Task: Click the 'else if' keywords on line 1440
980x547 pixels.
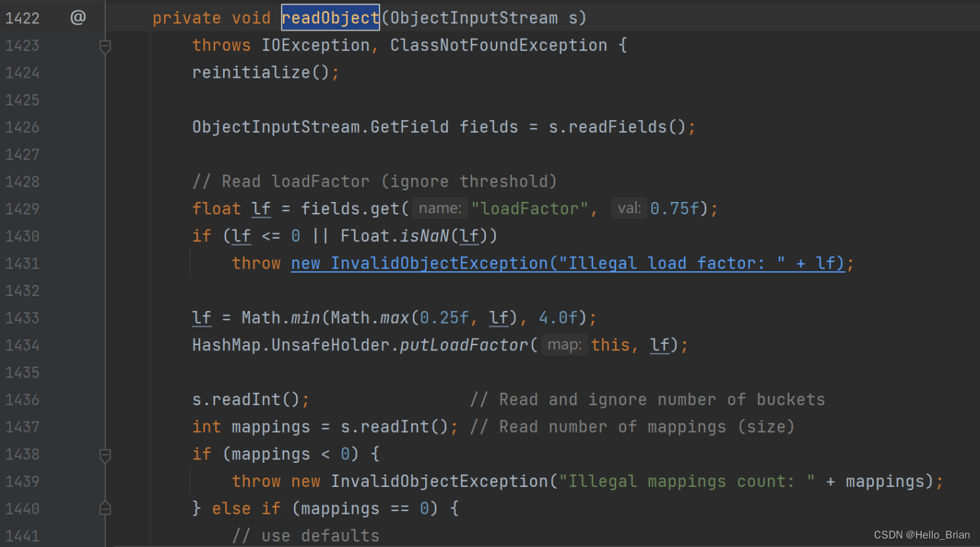Action: pyautogui.click(x=246, y=508)
